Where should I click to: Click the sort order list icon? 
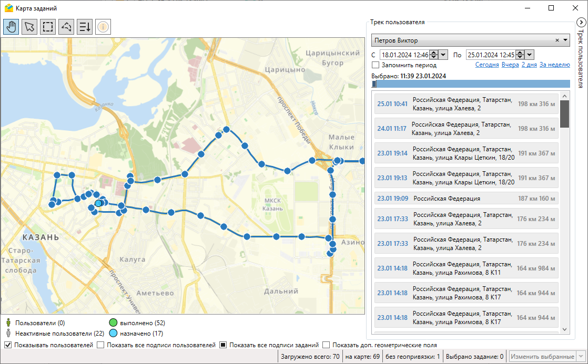point(85,26)
